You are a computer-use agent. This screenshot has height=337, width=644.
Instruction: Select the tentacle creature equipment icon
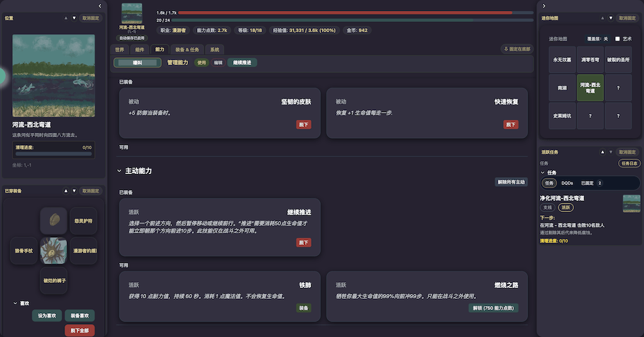click(x=53, y=251)
